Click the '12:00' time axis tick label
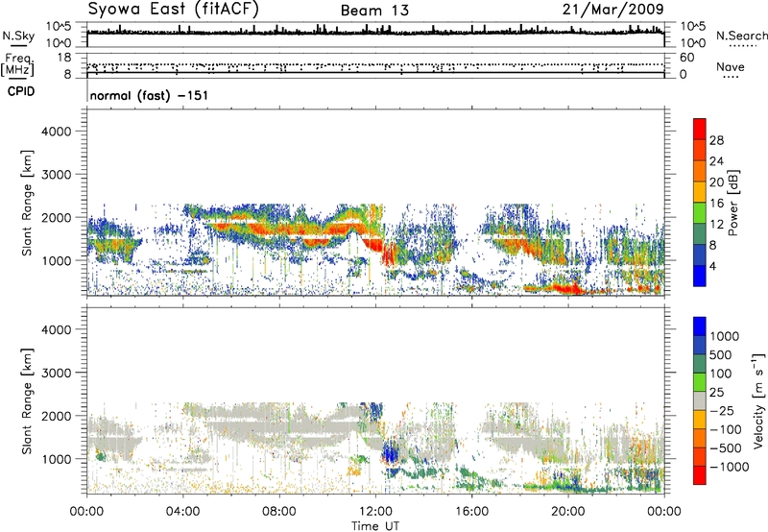 point(375,512)
